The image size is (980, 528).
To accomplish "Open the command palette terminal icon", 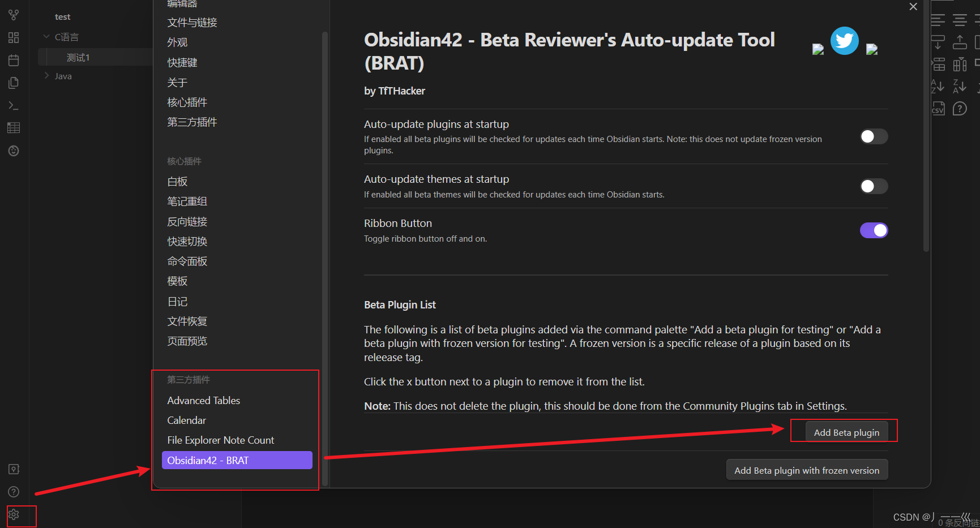I will [x=14, y=105].
